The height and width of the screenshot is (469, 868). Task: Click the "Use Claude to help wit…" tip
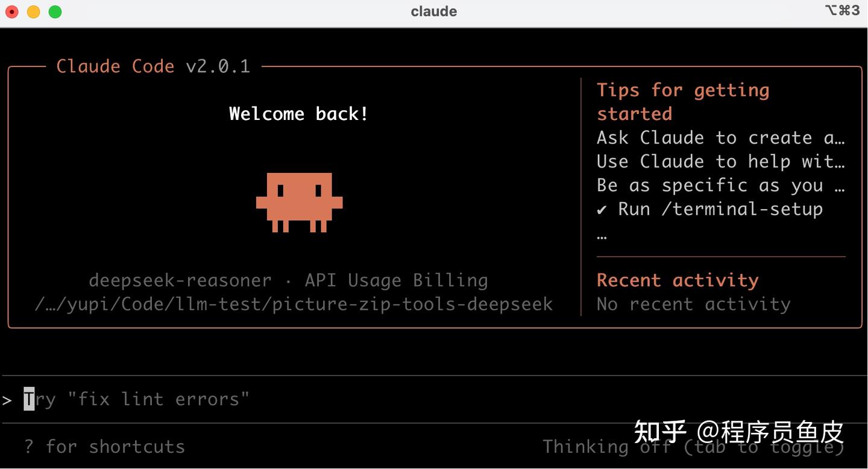click(721, 162)
